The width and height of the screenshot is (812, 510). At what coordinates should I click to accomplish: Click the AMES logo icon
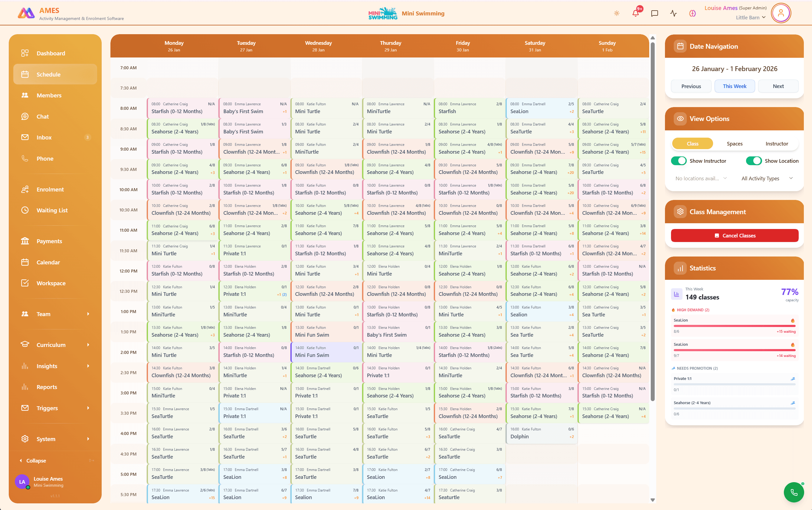point(26,14)
